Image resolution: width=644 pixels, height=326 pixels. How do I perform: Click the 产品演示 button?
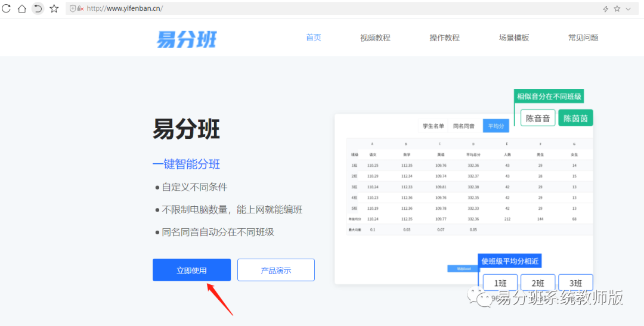tap(276, 270)
